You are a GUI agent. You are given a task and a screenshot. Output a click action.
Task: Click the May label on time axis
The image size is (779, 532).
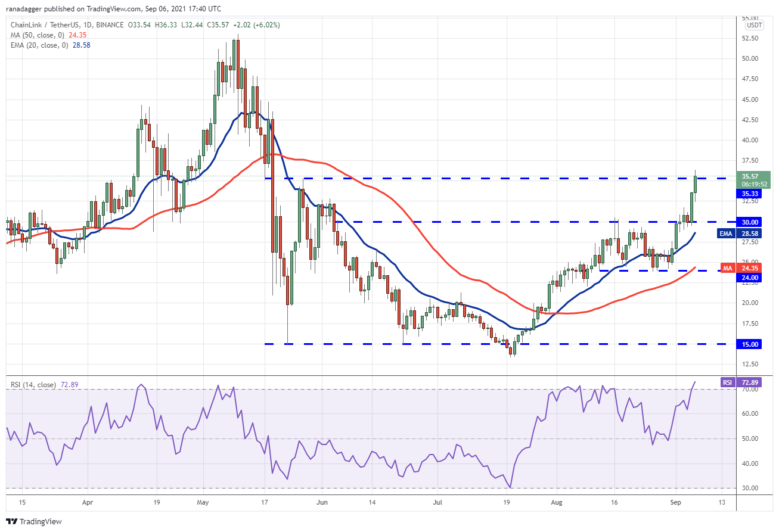(203, 502)
